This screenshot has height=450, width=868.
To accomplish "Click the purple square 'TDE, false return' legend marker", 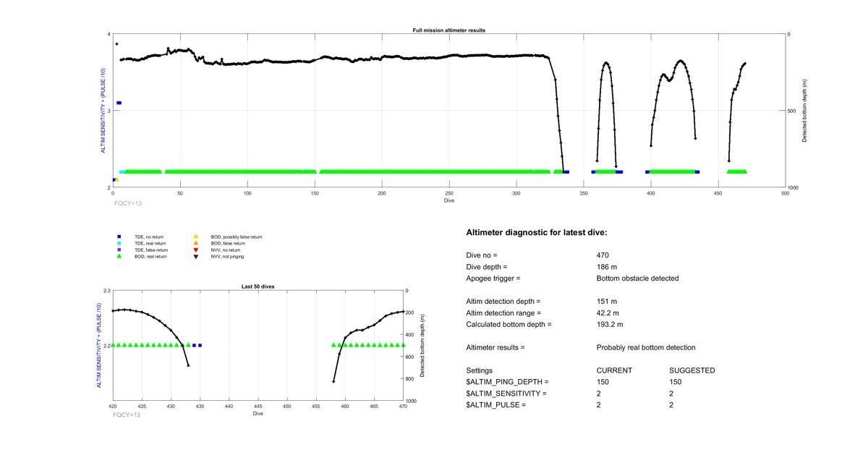I will coord(119,250).
